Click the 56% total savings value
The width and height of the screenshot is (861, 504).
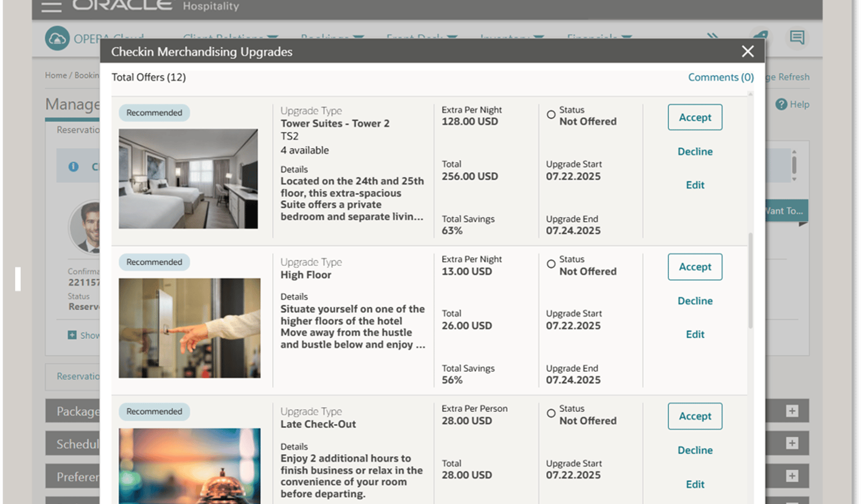(x=452, y=380)
